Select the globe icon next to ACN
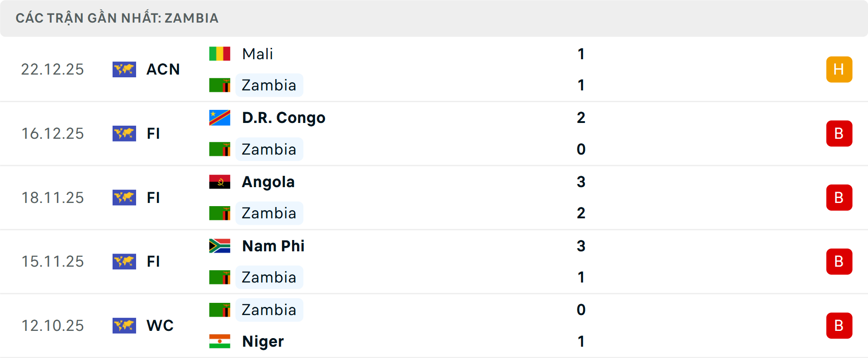 point(124,69)
